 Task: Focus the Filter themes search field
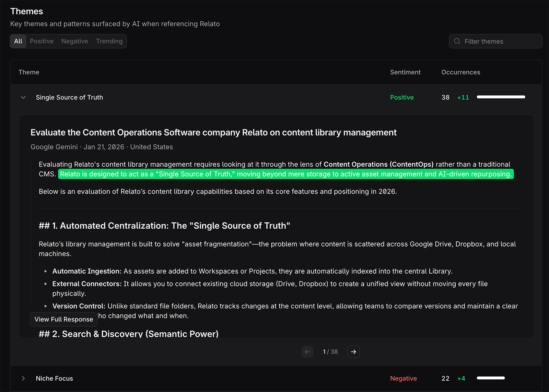pyautogui.click(x=495, y=41)
